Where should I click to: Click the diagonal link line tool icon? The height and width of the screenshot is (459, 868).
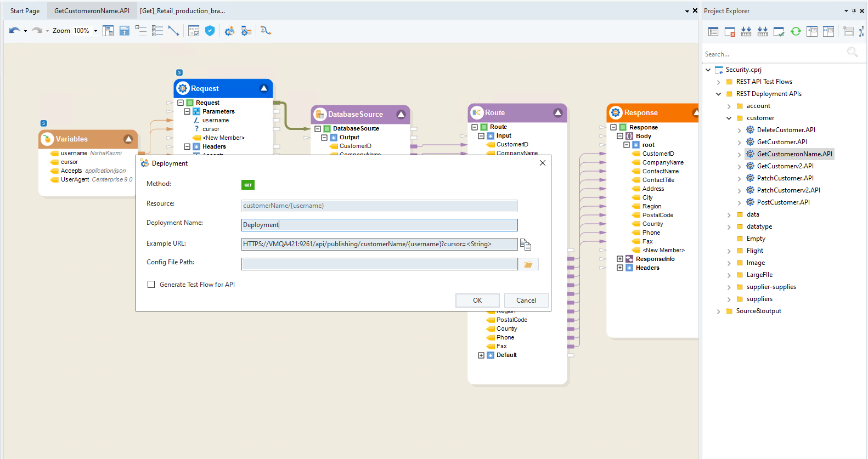coord(174,31)
